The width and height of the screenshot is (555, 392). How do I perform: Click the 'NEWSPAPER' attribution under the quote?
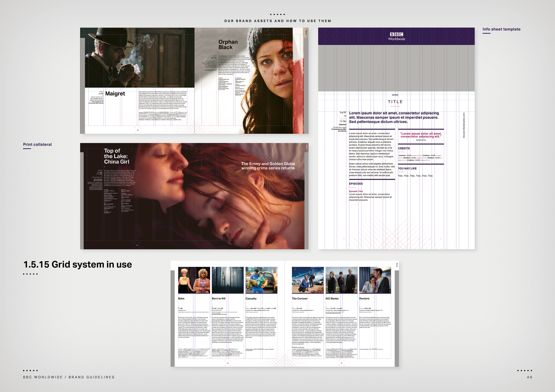point(421,140)
